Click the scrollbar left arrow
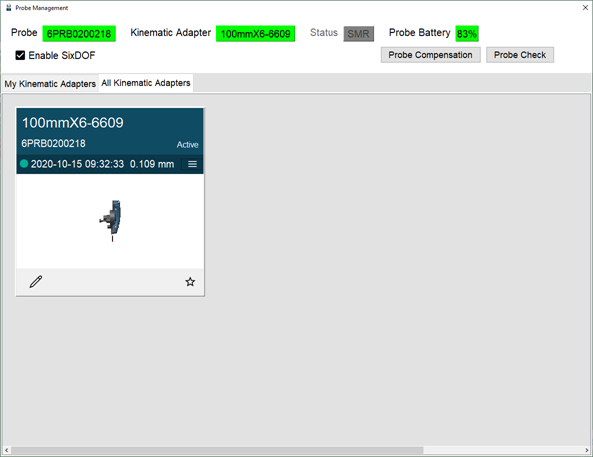This screenshot has width=593, height=457. pos(6,450)
